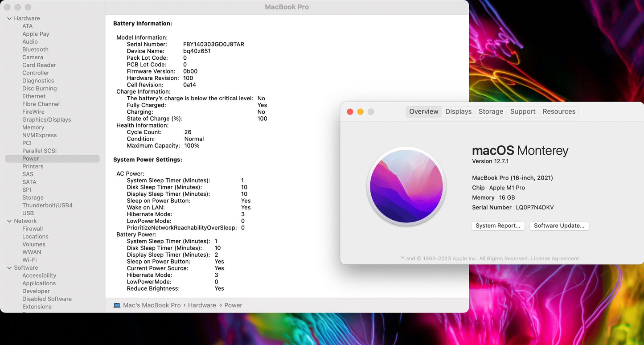
Task: Select Apple Pay in the sidebar
Action: tap(36, 34)
